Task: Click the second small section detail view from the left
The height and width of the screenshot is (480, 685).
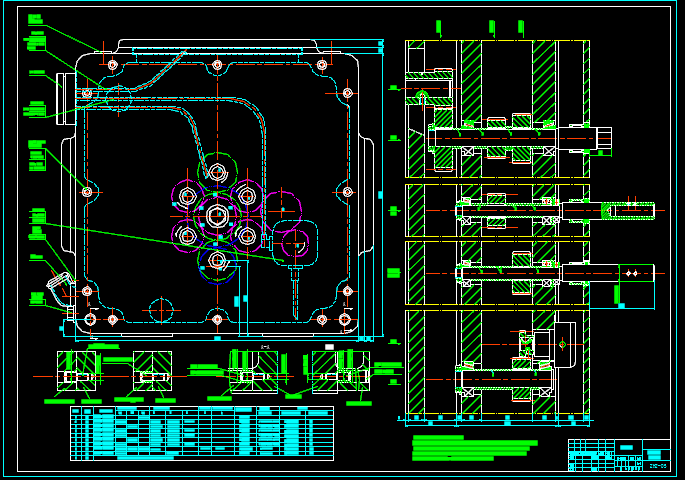Action: click(152, 371)
